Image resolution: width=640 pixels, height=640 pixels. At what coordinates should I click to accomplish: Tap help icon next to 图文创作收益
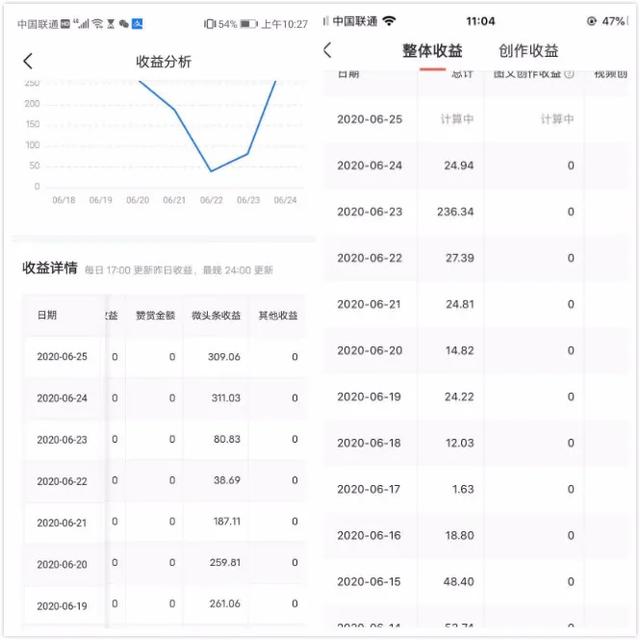click(x=569, y=73)
